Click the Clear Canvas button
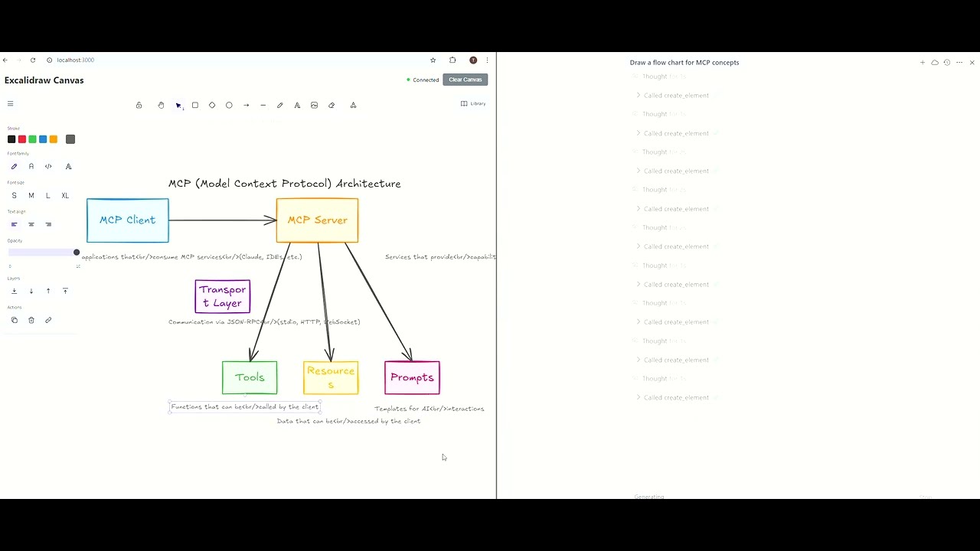980x551 pixels. [465, 80]
